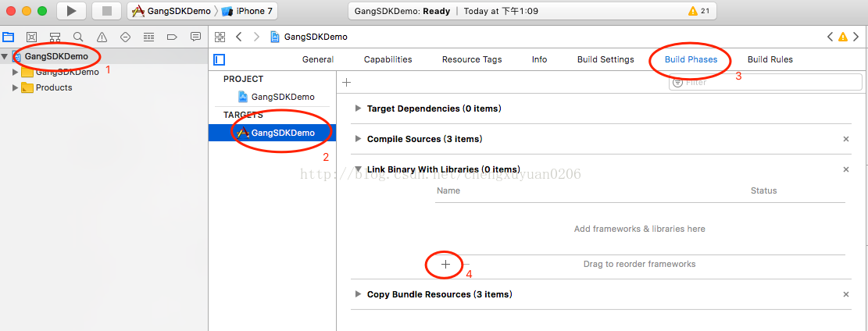Open the Source Control navigator icon
Screen dimensions: 868x331
click(32, 37)
